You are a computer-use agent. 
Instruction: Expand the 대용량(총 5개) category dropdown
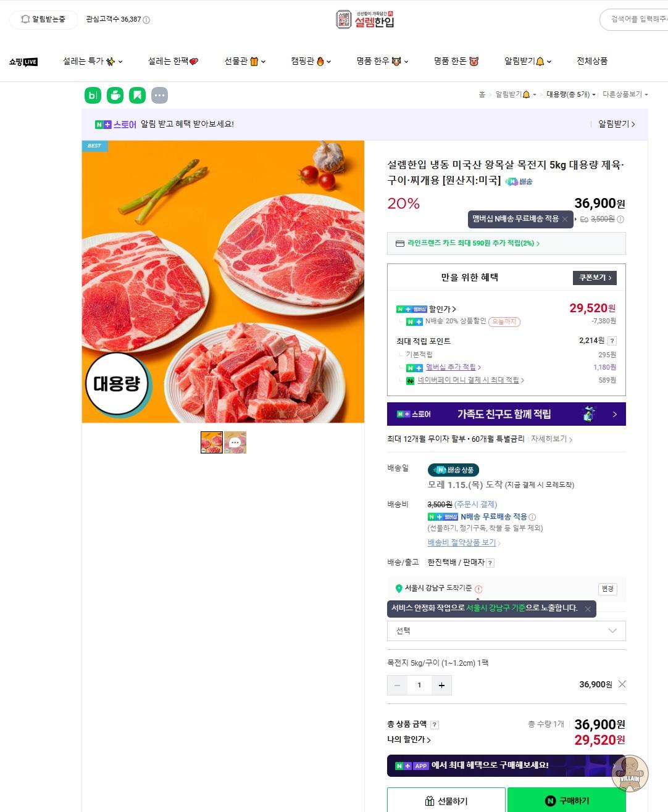tap(571, 94)
